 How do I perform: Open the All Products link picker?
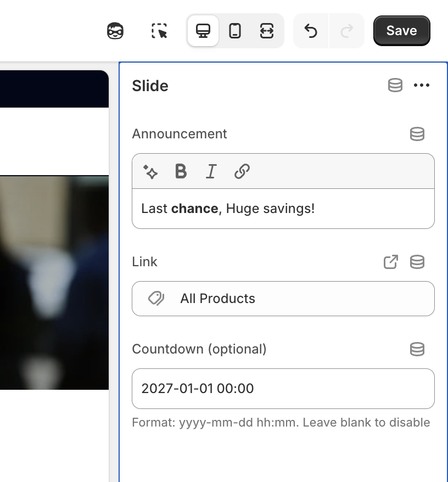tap(283, 299)
